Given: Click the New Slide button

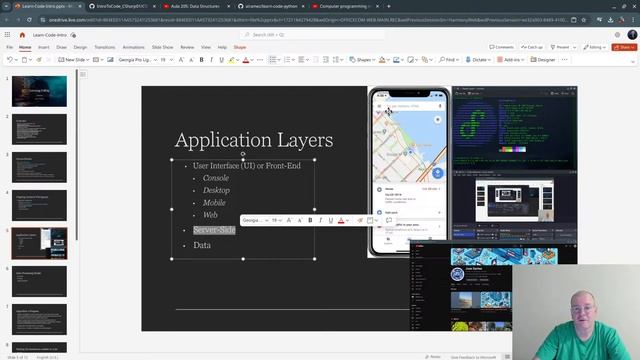Looking at the screenshot, I should [71, 60].
